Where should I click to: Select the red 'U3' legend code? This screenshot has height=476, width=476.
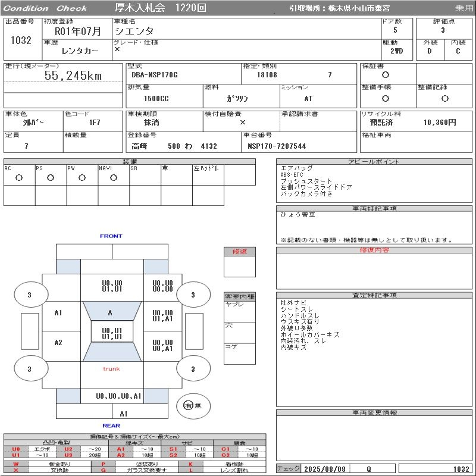pyautogui.click(x=68, y=455)
